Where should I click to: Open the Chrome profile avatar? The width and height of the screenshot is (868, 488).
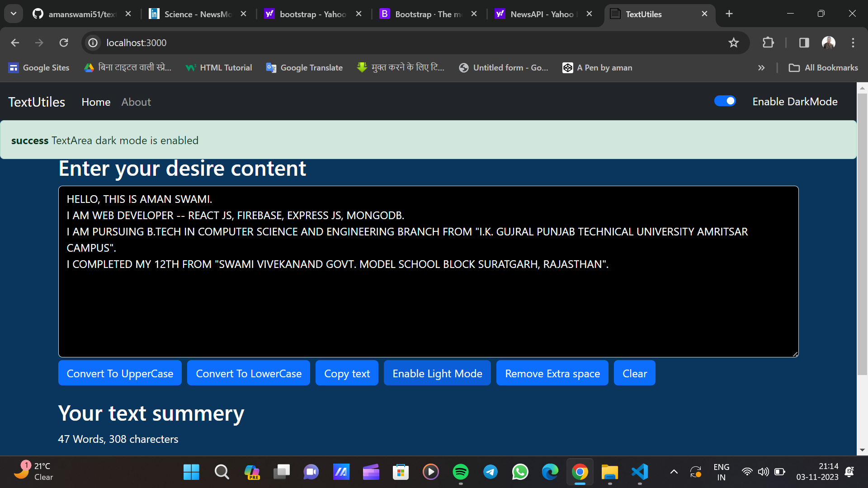[x=828, y=42]
